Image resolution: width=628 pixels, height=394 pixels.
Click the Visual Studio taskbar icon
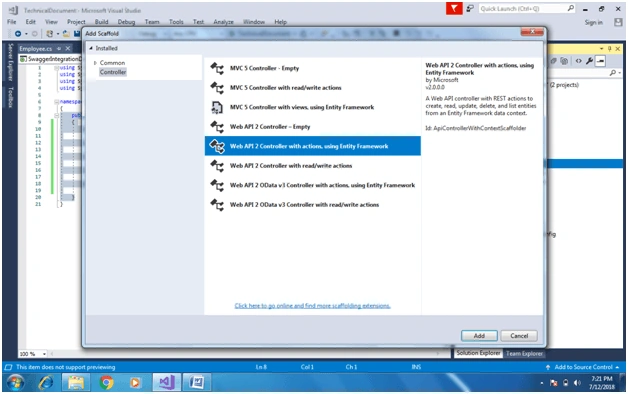click(x=166, y=382)
